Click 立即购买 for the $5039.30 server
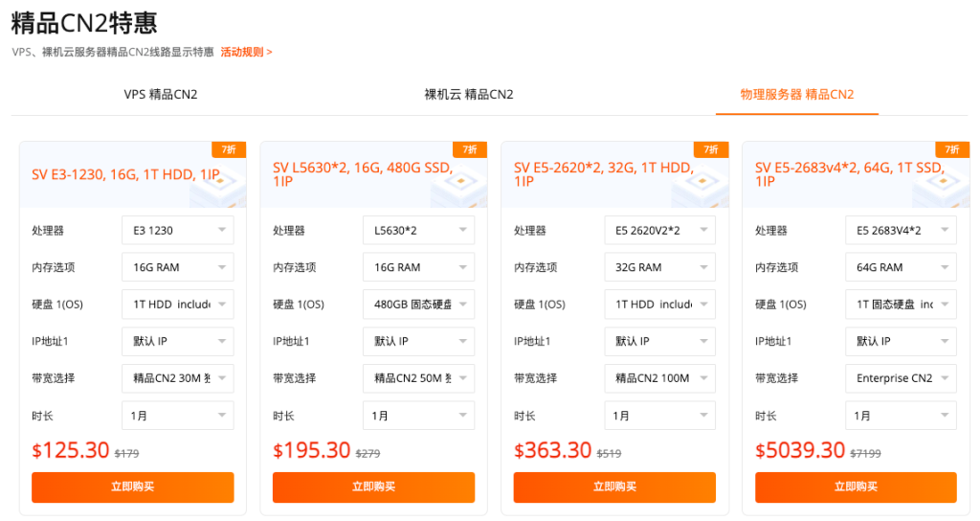The image size is (980, 521). [x=856, y=487]
